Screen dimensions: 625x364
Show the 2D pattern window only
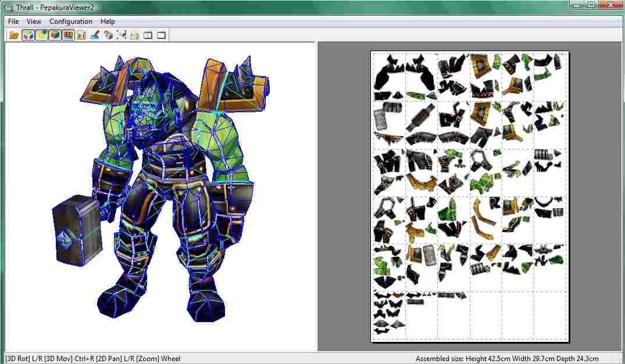161,35
